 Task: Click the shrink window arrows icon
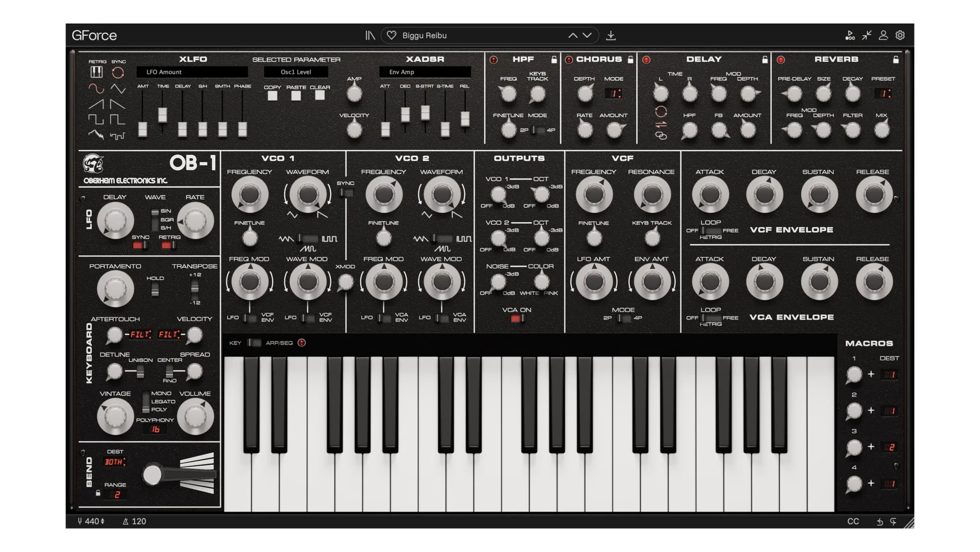[867, 35]
